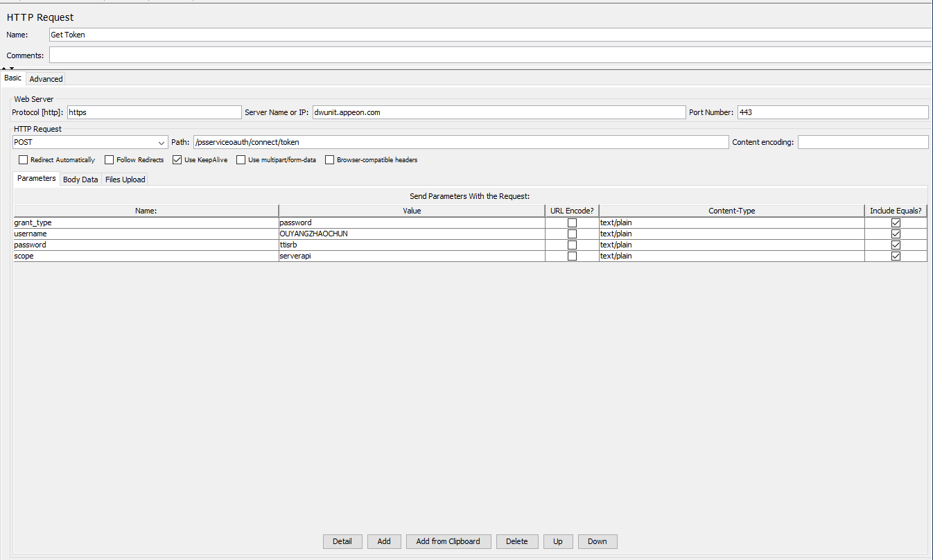
Task: Move parameter with the Down button
Action: point(597,541)
